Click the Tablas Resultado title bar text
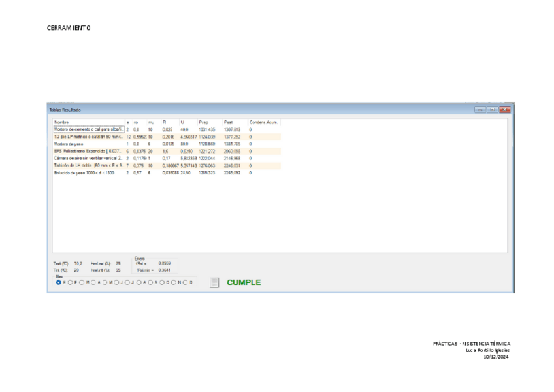The height and width of the screenshot is (392, 554). click(x=65, y=110)
